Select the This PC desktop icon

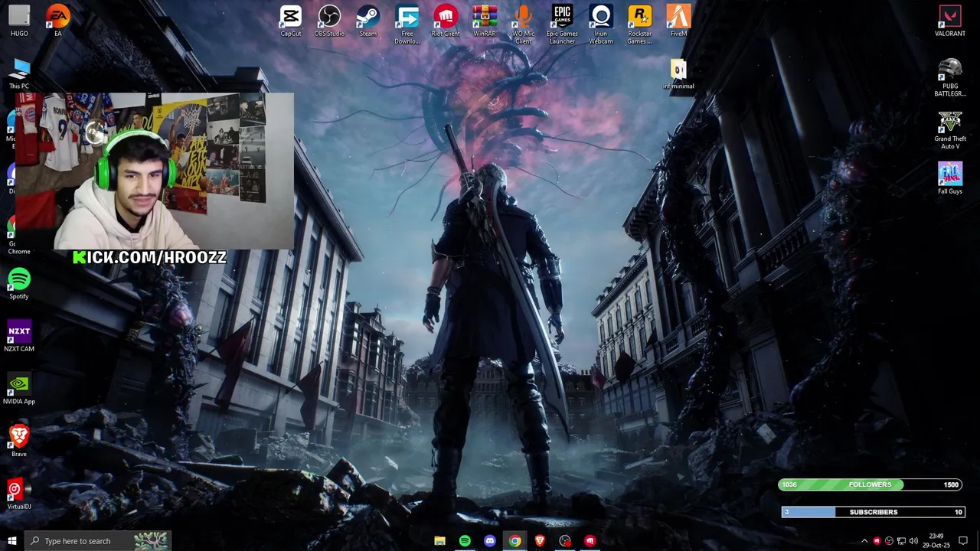point(19,74)
